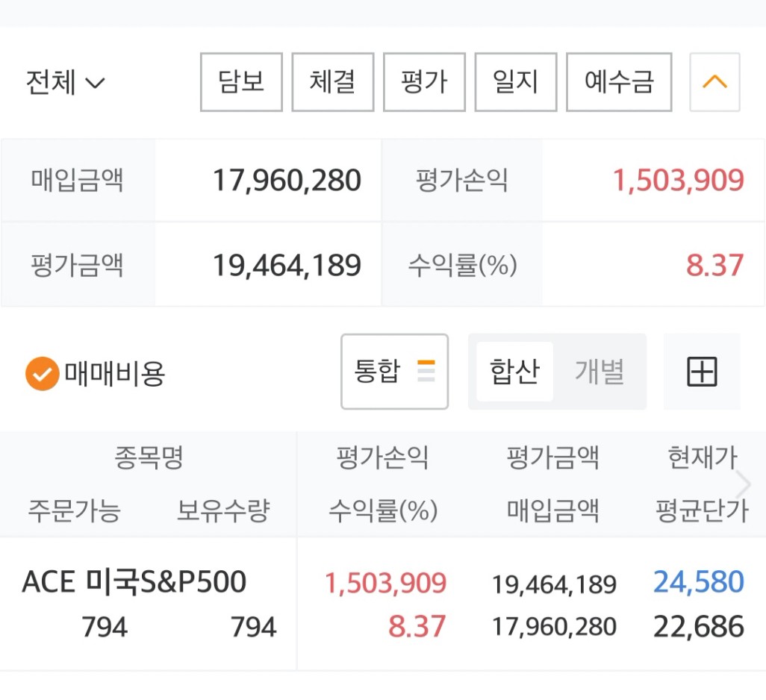Image resolution: width=766 pixels, height=700 pixels.
Task: Switch to the 합산 view
Action: 514,372
